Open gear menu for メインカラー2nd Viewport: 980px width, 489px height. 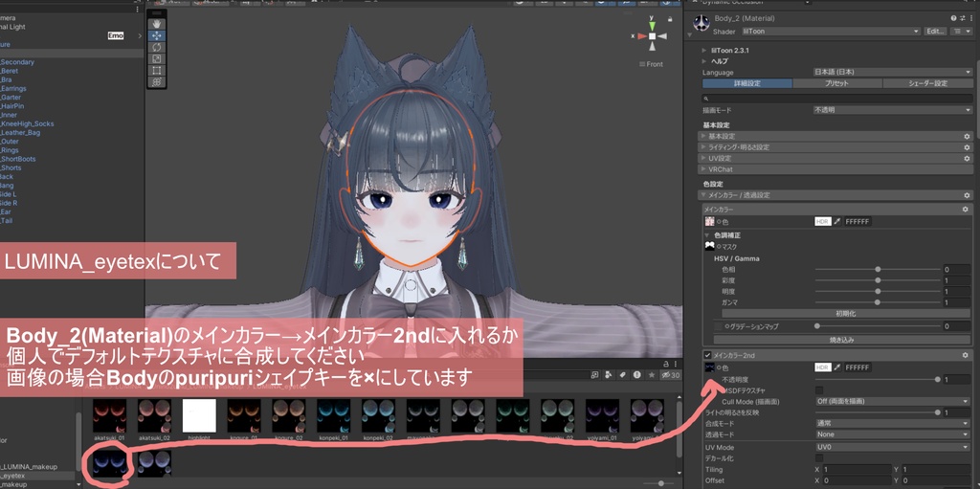coord(965,355)
